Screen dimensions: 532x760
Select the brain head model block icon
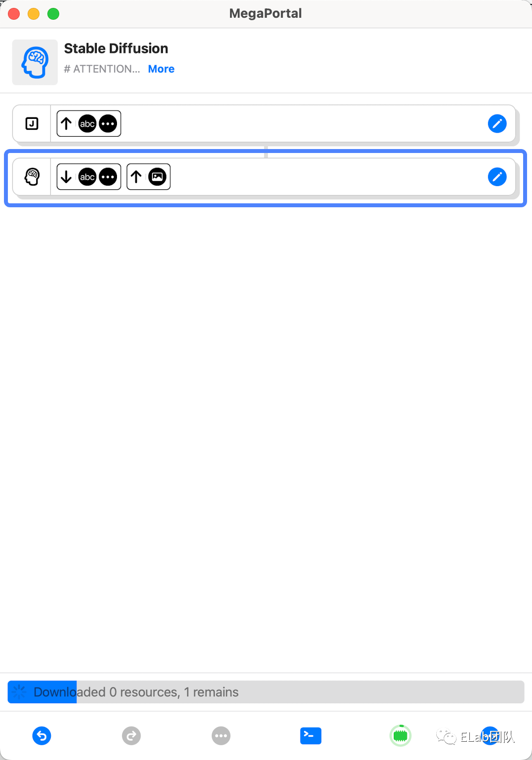click(x=32, y=177)
